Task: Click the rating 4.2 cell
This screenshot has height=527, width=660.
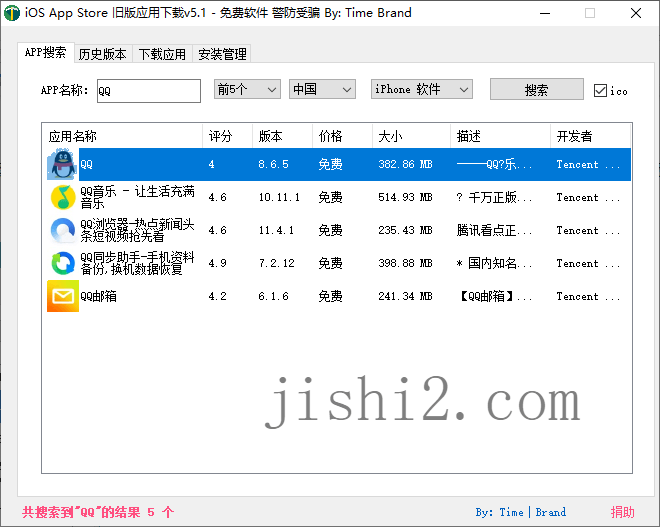Action: coord(217,296)
